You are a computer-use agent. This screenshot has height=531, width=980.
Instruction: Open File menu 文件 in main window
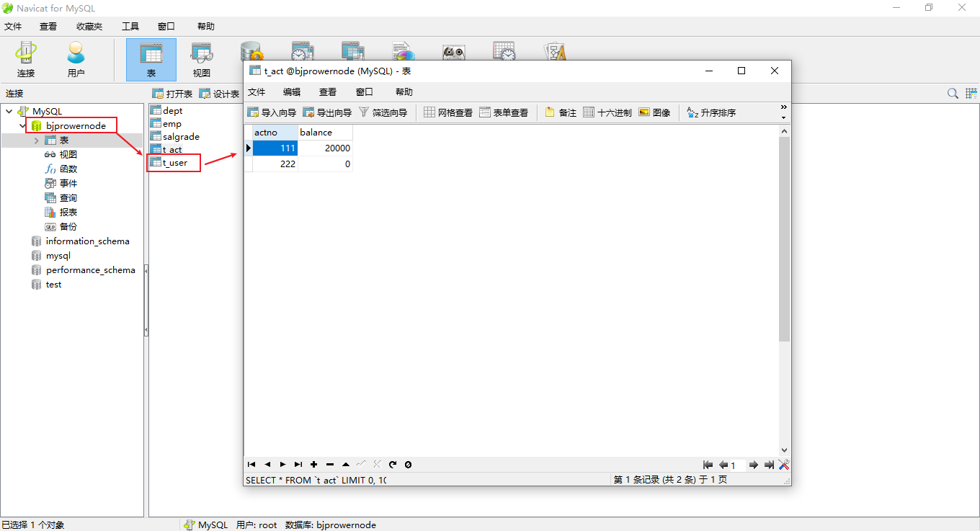click(x=13, y=27)
